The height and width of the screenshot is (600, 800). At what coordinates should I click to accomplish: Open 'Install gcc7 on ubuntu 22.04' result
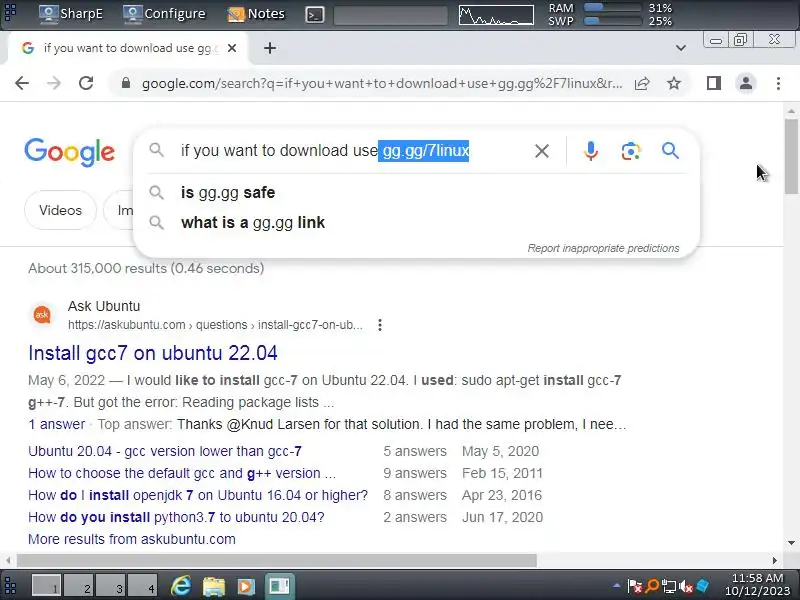pyautogui.click(x=153, y=353)
